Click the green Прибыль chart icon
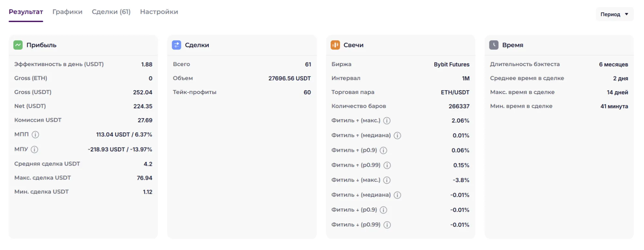The image size is (644, 250). [x=18, y=45]
